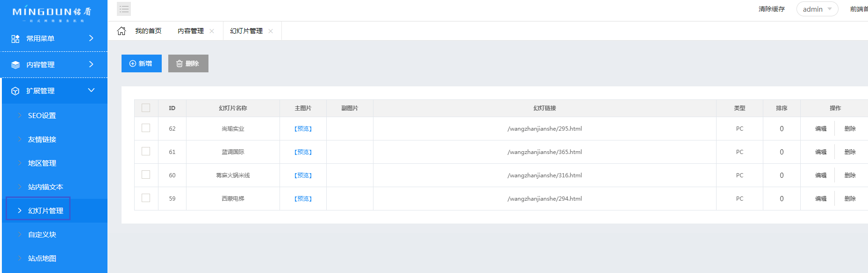Select the checkbox for row ID 62
Screen dimensions: 868x273
click(x=146, y=128)
